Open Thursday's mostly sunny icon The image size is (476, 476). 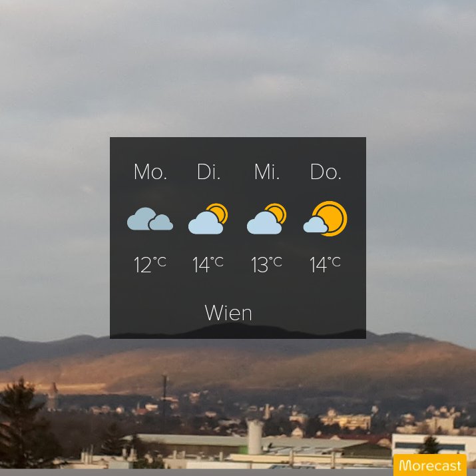coord(325,218)
